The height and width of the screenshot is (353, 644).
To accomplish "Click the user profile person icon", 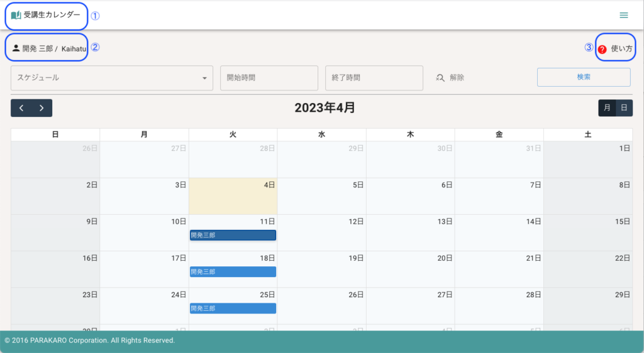I will coord(16,48).
